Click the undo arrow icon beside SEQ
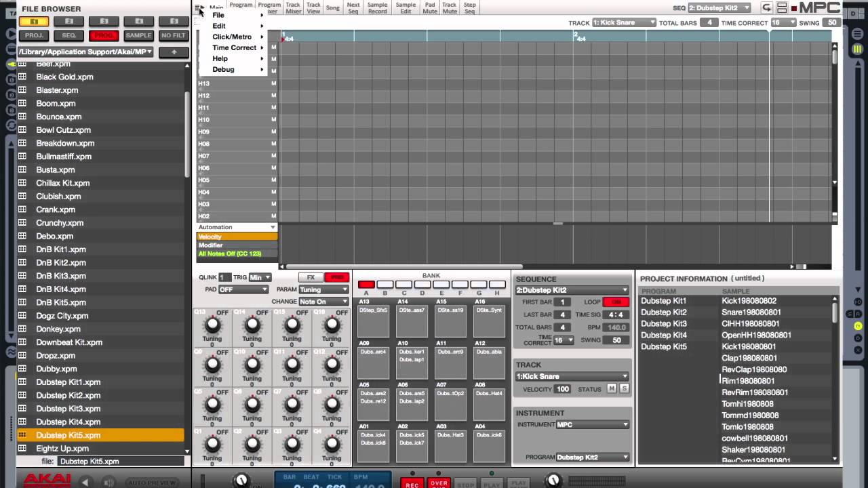The width and height of the screenshot is (868, 488). pos(766,8)
